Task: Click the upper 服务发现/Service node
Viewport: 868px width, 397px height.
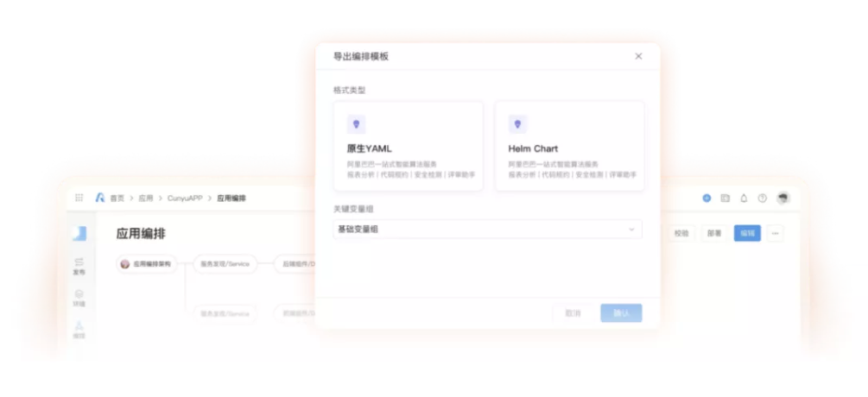Action: (x=225, y=264)
